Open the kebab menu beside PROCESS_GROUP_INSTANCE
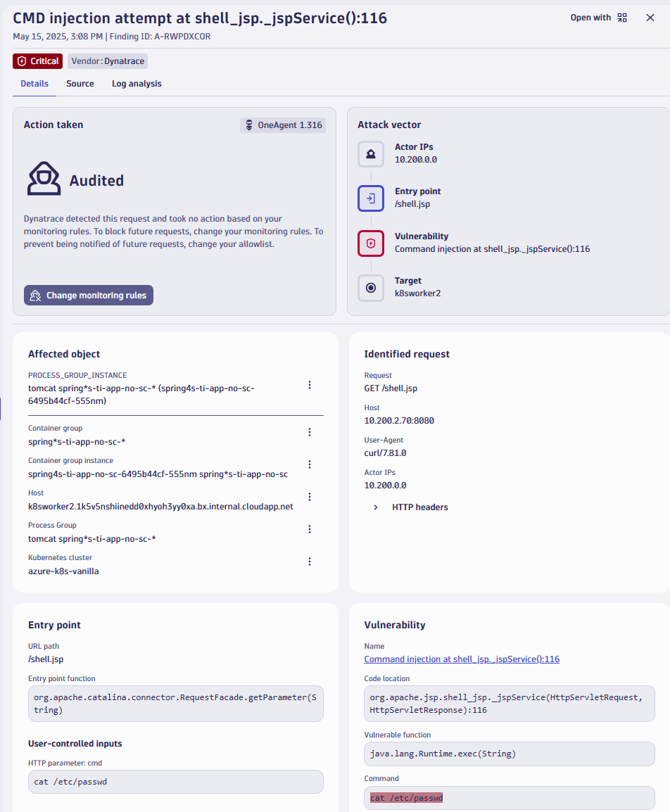 [x=310, y=385]
